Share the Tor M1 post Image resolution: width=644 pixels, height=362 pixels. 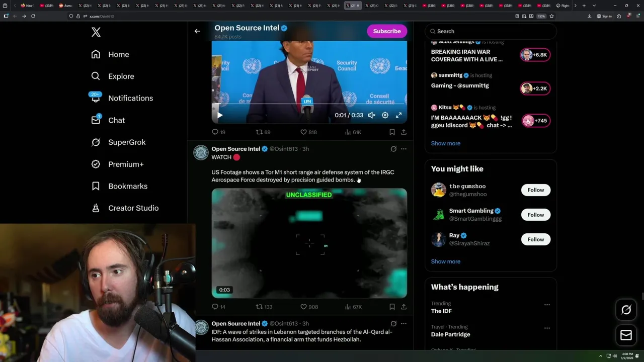[404, 307]
